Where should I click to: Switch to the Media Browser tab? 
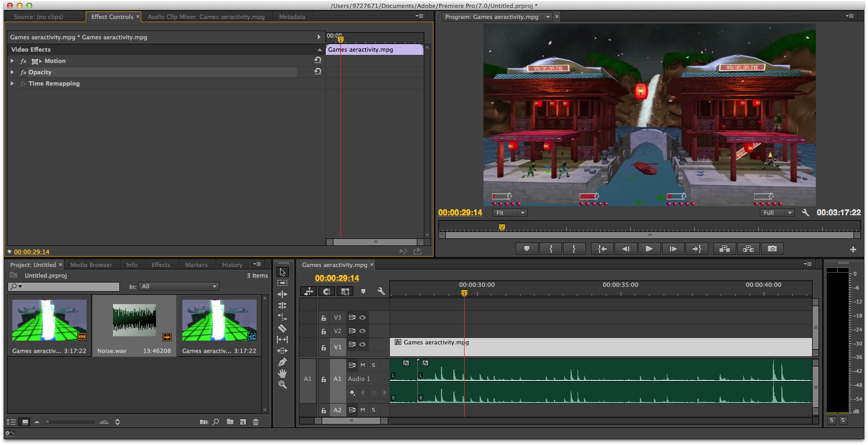pos(91,265)
